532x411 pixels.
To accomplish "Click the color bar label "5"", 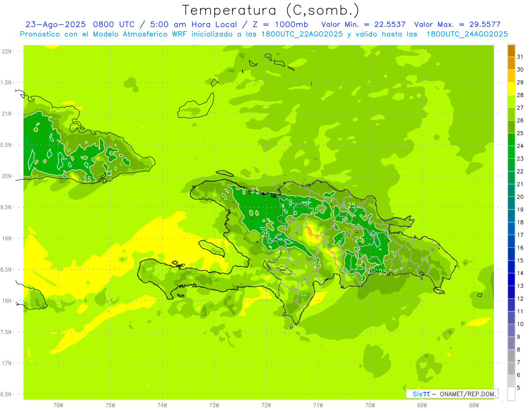I will click(518, 388).
